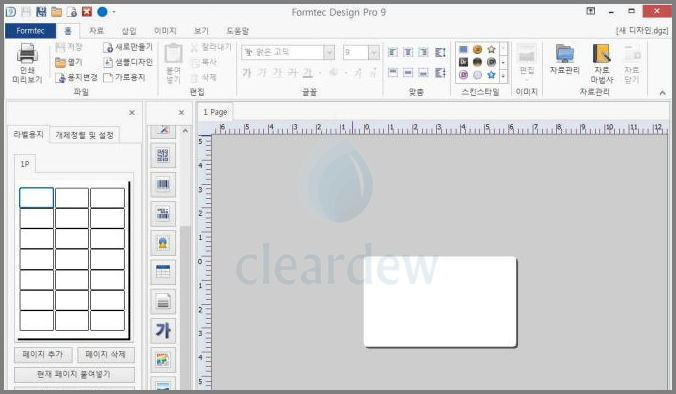Select the highlighted top-left label cell
The width and height of the screenshot is (676, 394).
click(37, 198)
